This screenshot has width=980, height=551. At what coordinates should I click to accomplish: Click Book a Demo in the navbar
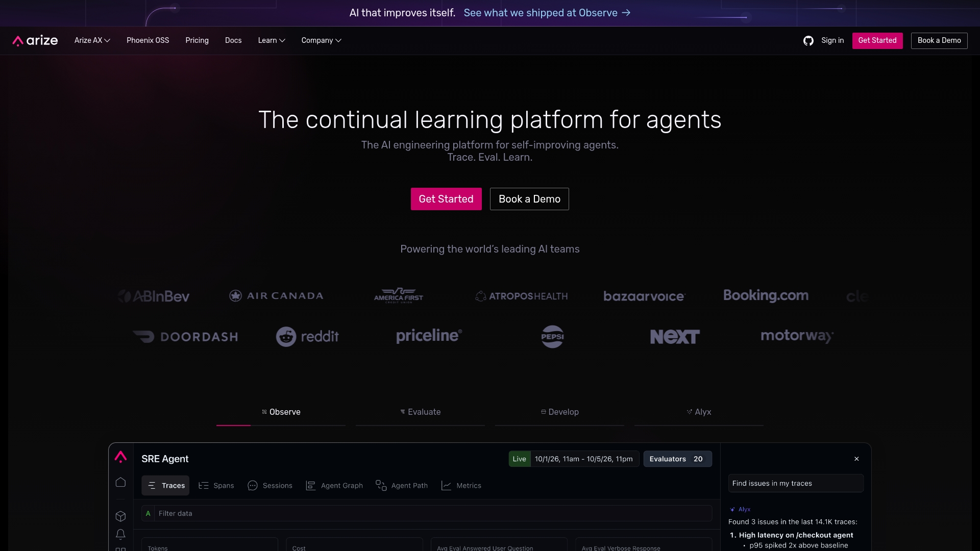(x=939, y=40)
